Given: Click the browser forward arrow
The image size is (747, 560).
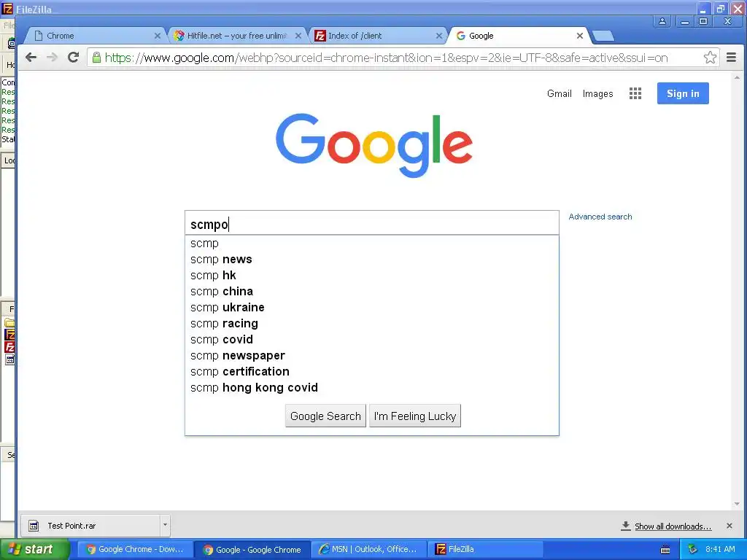Looking at the screenshot, I should (52, 58).
